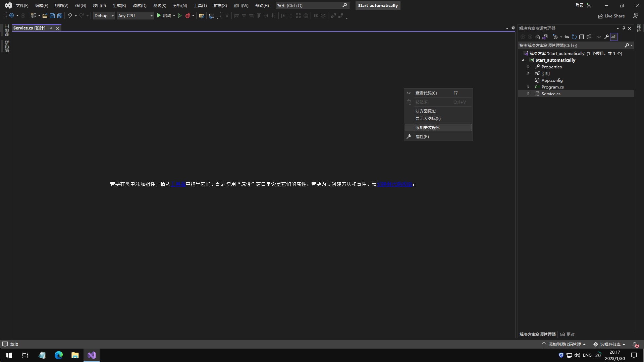This screenshot has width=644, height=362.
Task: Open the 扩展(X) extensions menu
Action: click(220, 5)
